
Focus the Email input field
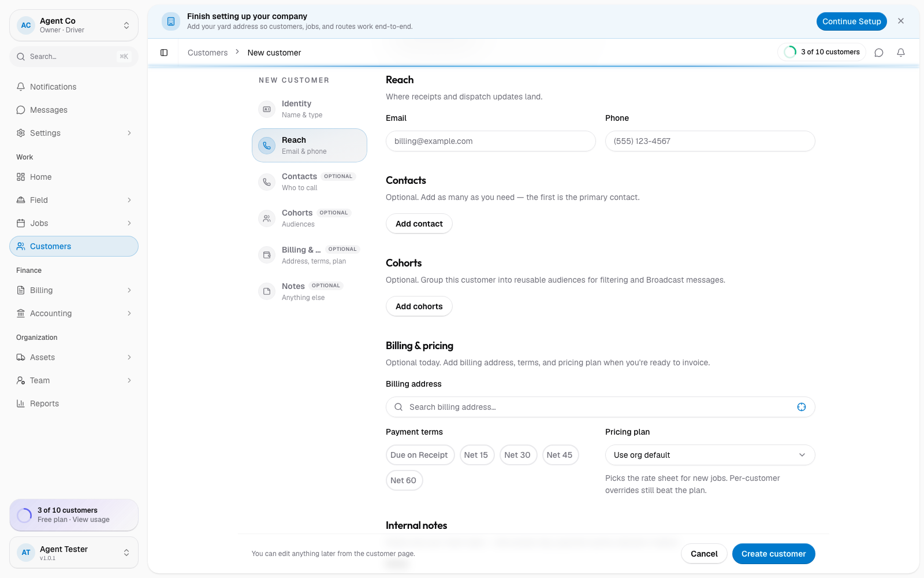[490, 141]
